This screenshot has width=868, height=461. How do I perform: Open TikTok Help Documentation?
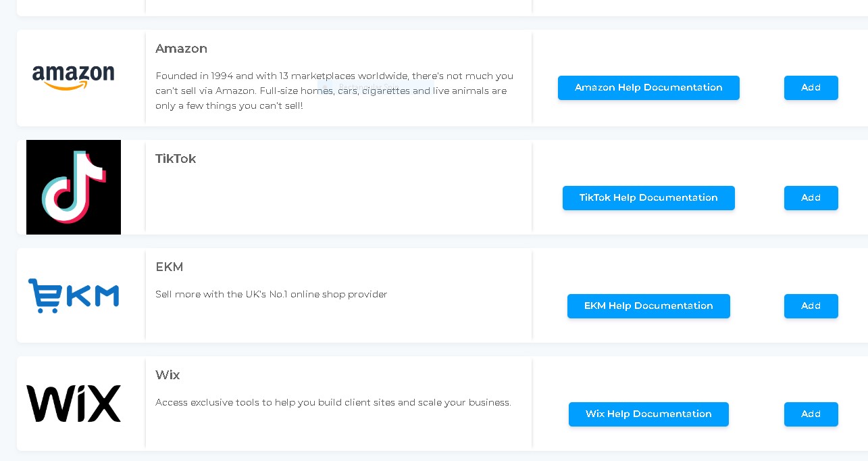click(648, 198)
